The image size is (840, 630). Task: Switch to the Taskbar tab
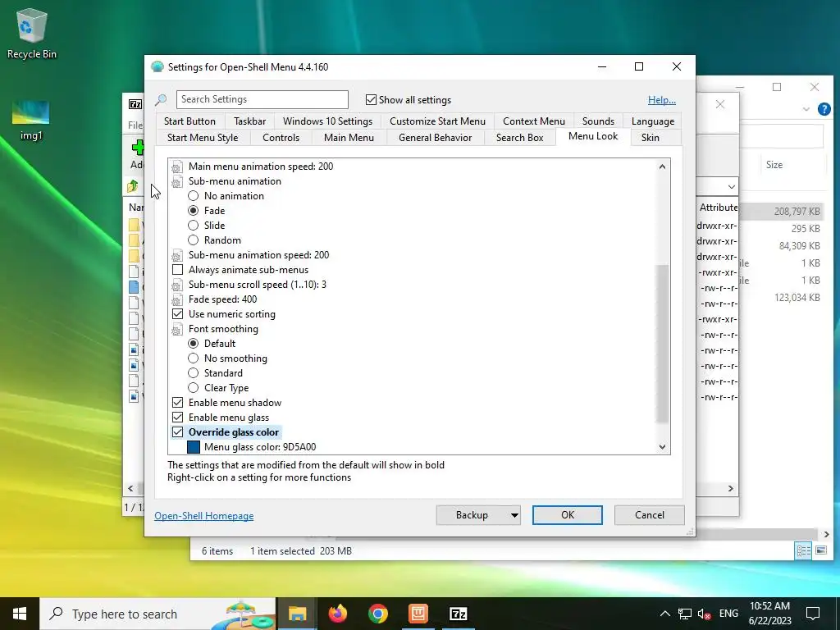(249, 121)
